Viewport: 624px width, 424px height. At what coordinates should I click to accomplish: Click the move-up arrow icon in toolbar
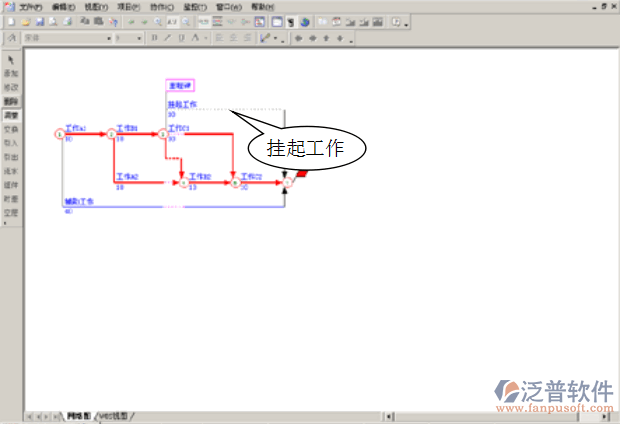pyautogui.click(x=326, y=38)
